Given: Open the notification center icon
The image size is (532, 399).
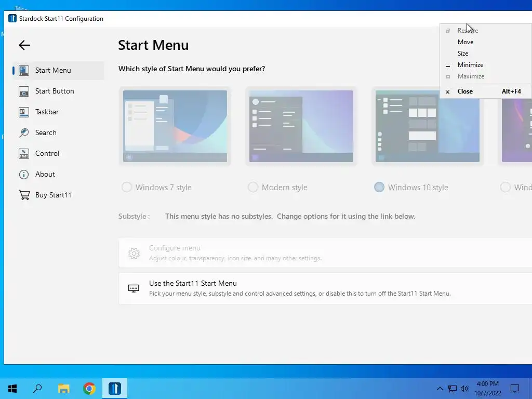Looking at the screenshot, I should tap(515, 389).
